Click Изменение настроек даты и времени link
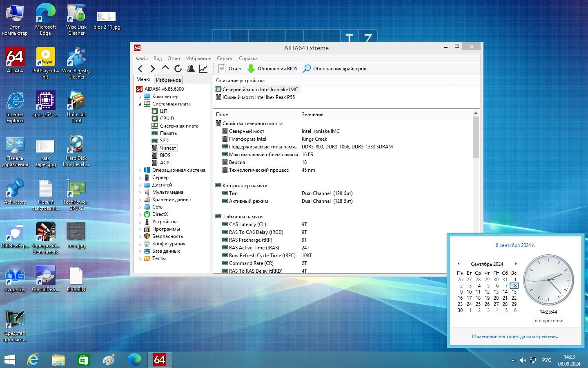This screenshot has height=368, width=588. tap(516, 337)
